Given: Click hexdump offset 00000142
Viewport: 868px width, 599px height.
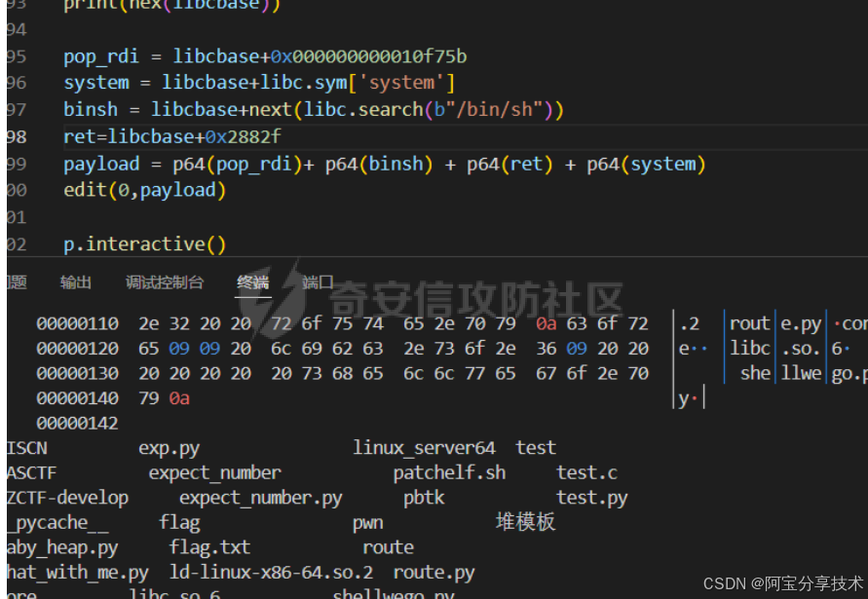Looking at the screenshot, I should point(78,423).
